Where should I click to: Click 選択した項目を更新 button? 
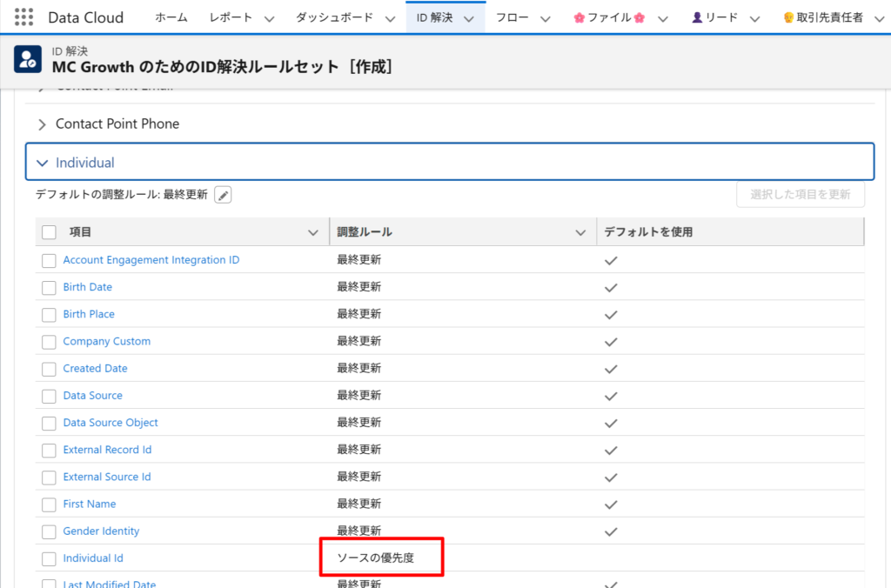pos(801,194)
